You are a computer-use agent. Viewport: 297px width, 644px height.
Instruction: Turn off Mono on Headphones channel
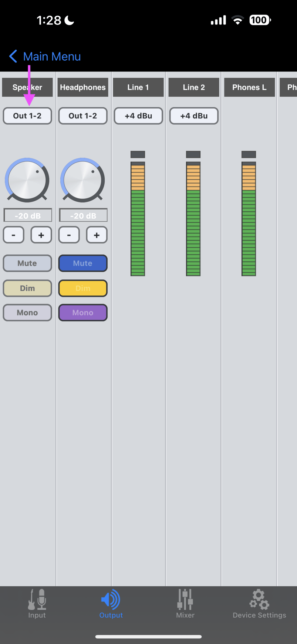83,312
